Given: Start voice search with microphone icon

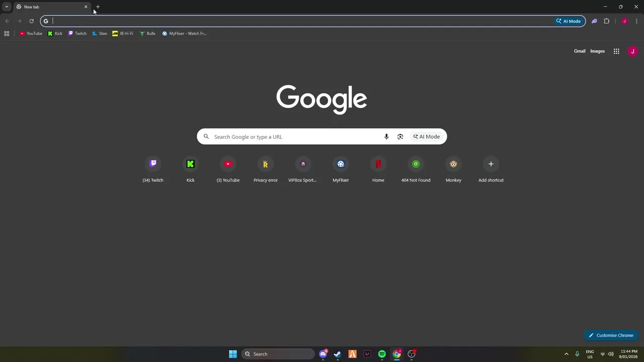Looking at the screenshot, I should [x=386, y=137].
